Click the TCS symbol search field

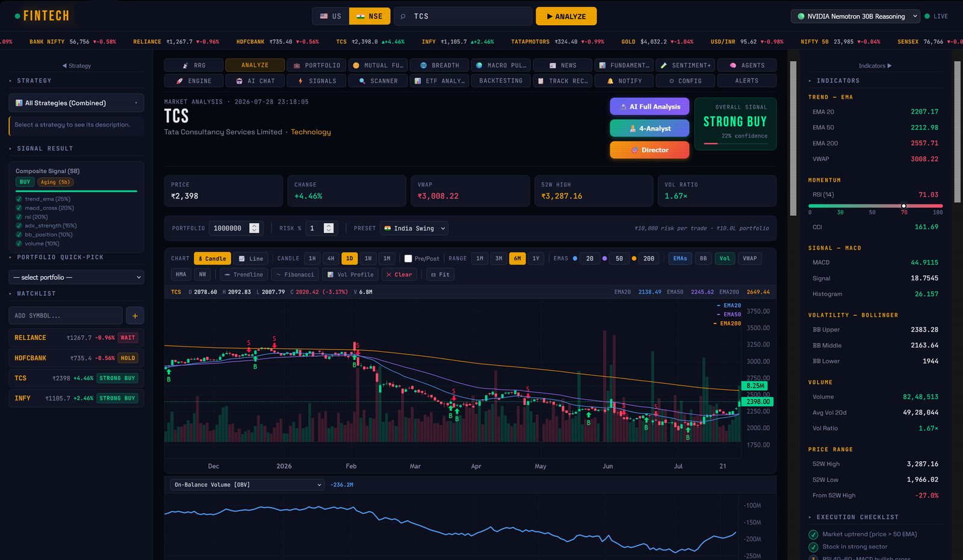point(463,16)
